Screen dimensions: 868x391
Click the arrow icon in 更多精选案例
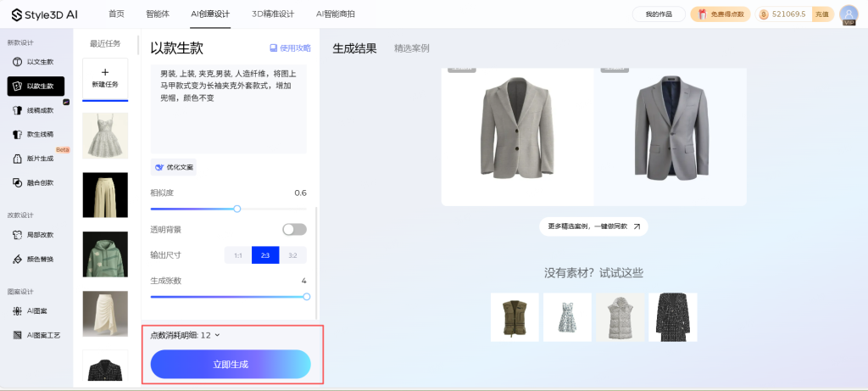pyautogui.click(x=637, y=226)
